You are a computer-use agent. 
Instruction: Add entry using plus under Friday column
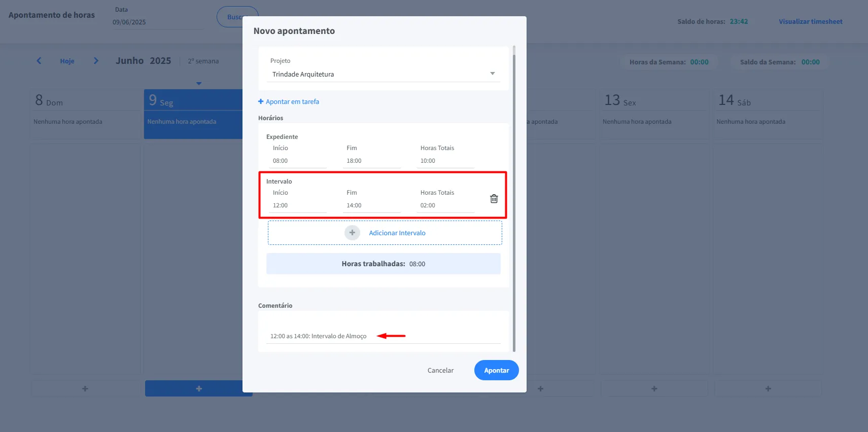654,388
